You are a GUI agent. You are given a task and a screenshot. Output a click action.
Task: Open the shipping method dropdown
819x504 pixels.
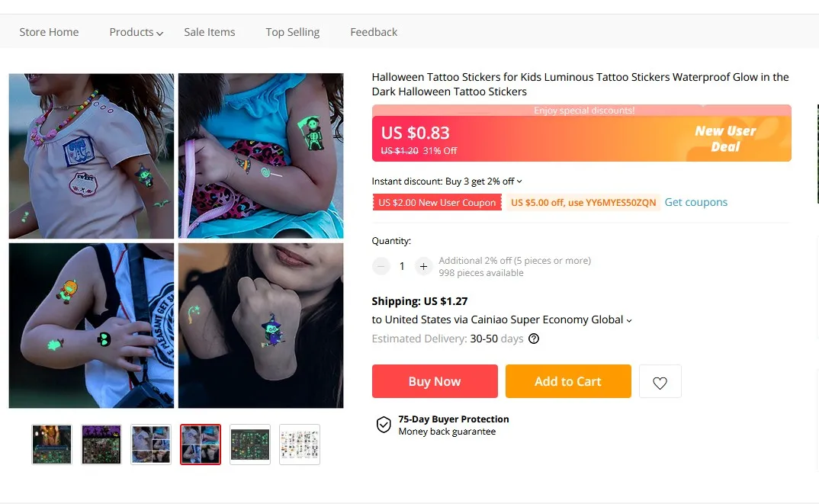(x=629, y=320)
